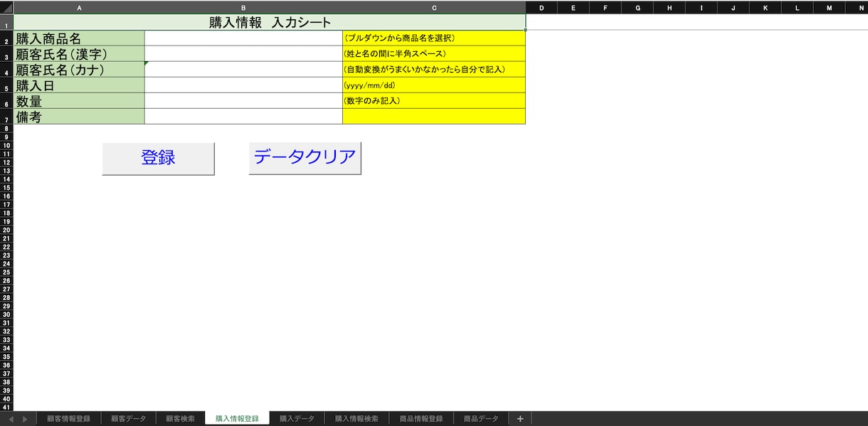Viewport: 868px width, 426px height.
Task: Select column C header
Action: pyautogui.click(x=434, y=7)
